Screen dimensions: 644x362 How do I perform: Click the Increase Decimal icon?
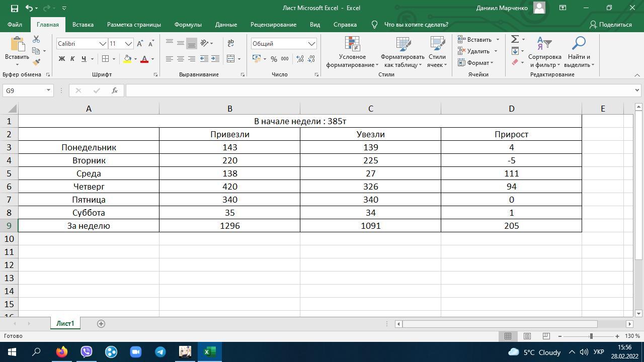coord(300,59)
